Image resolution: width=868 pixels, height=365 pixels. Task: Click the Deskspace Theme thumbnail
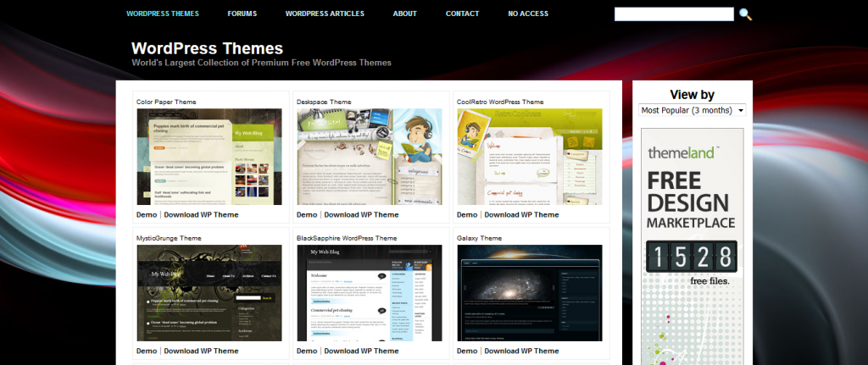click(370, 157)
